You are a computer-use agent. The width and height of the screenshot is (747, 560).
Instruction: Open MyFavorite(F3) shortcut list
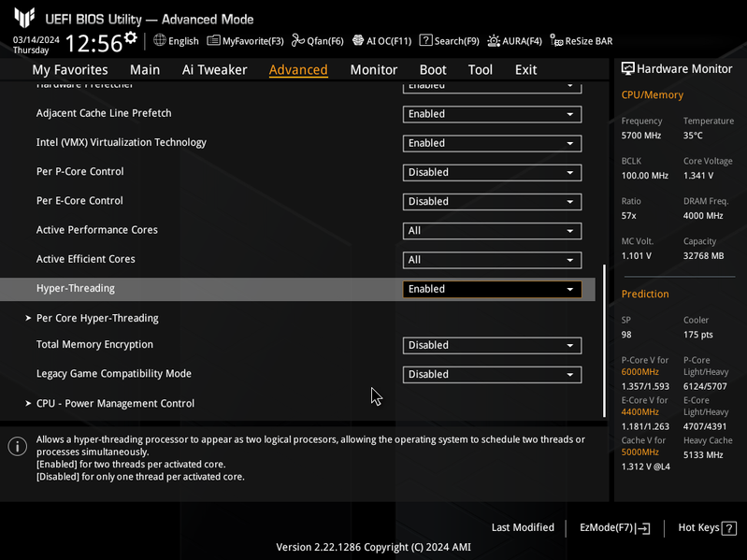tap(245, 41)
